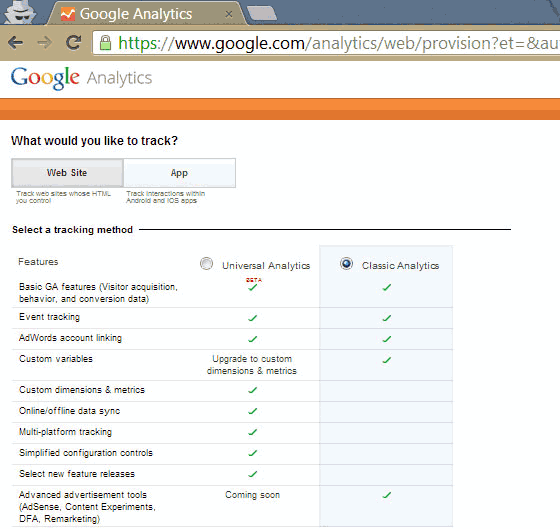The width and height of the screenshot is (560, 529).
Task: Click 'Track interactions within Android' description
Action: [166, 197]
